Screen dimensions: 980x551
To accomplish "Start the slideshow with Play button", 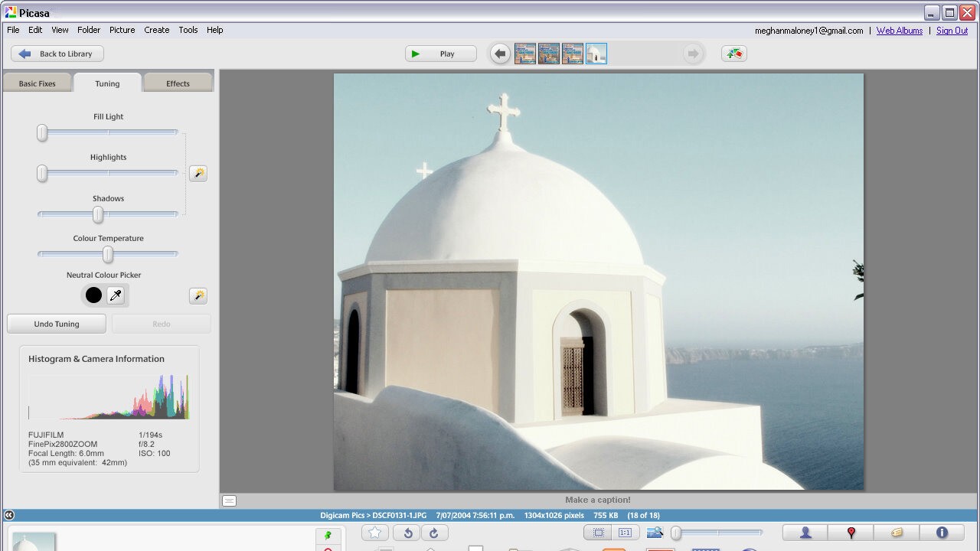I will (x=441, y=54).
